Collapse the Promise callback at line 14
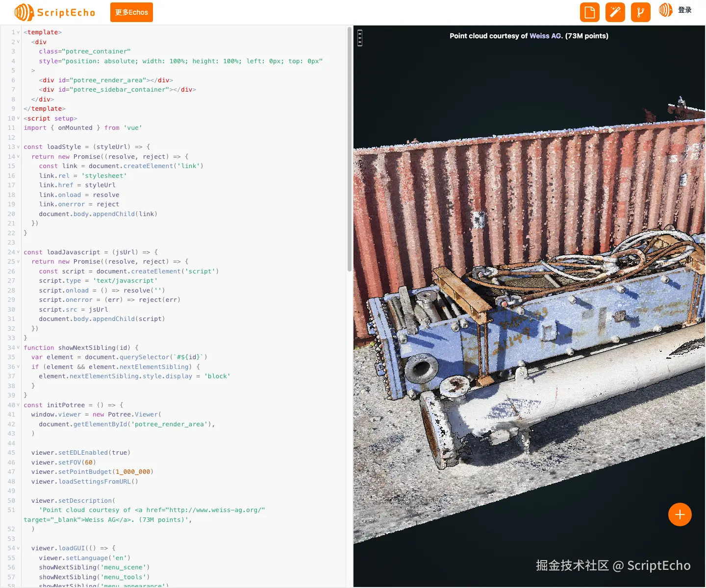The image size is (706, 588). [19, 157]
